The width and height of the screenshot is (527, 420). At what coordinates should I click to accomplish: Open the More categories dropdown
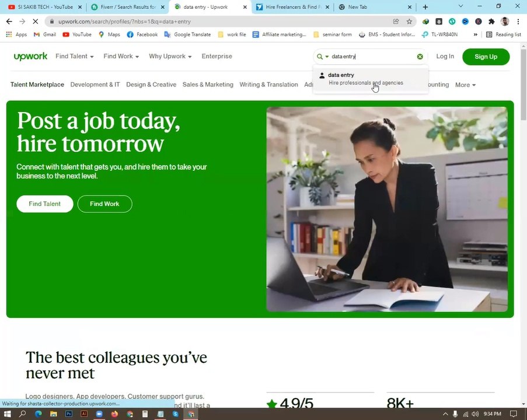(465, 85)
